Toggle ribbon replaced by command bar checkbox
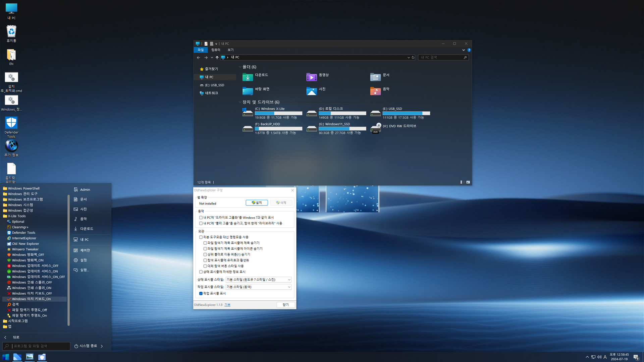The image size is (644, 362). [201, 237]
